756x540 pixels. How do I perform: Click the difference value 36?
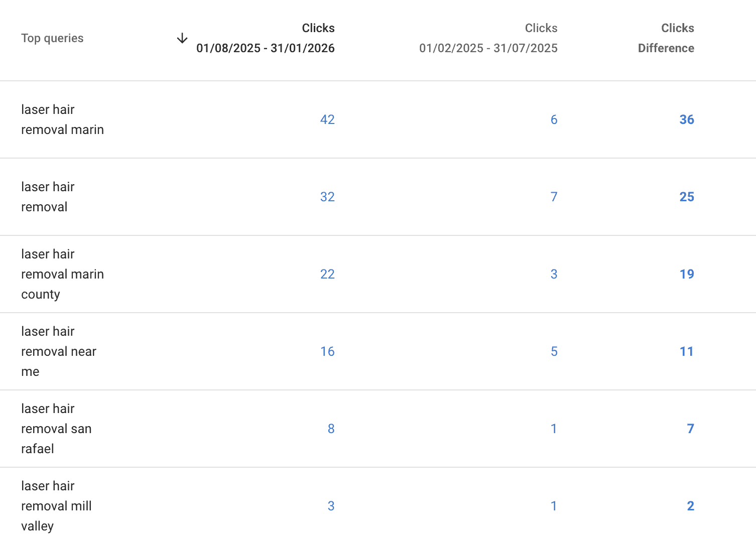coord(687,119)
